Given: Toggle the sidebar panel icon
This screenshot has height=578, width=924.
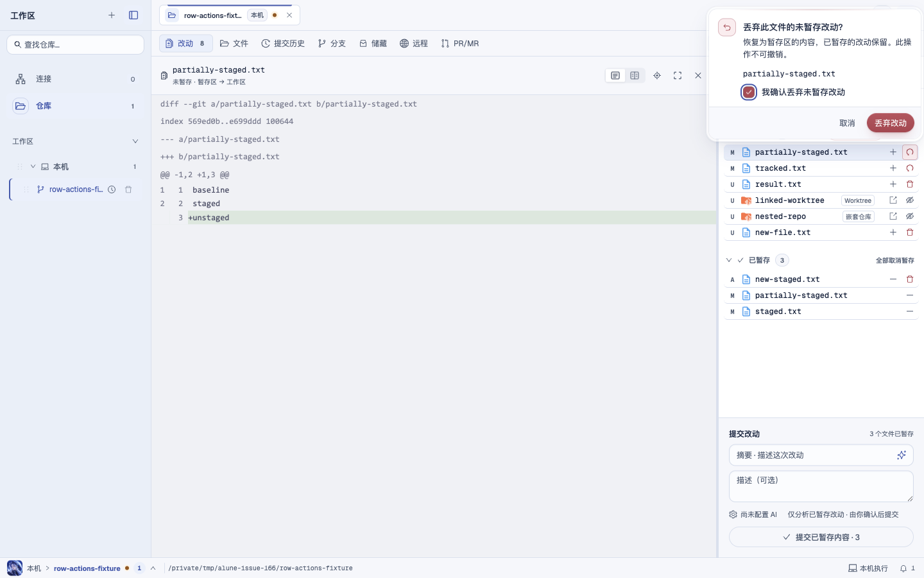Looking at the screenshot, I should (x=133, y=15).
